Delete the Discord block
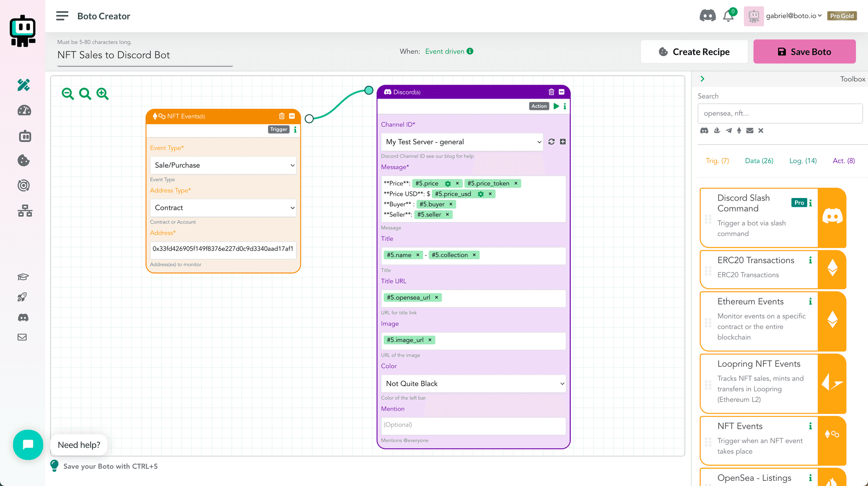Screen dimensions: 868x486 tap(551, 92)
